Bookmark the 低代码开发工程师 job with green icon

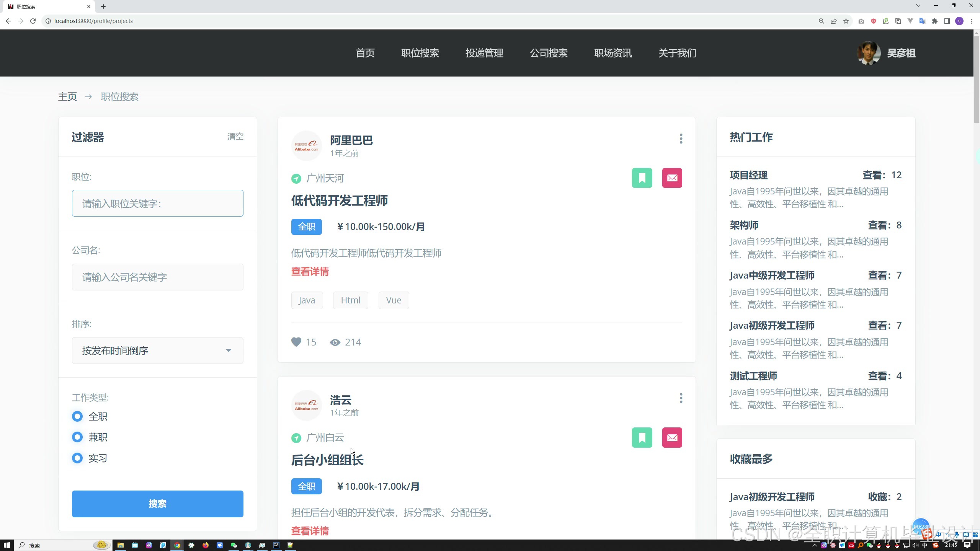pos(642,178)
